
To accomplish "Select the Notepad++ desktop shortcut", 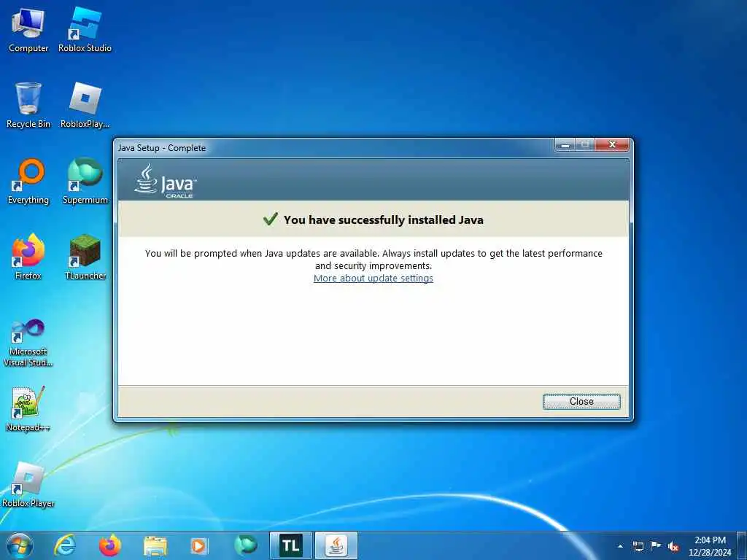I will point(28,408).
